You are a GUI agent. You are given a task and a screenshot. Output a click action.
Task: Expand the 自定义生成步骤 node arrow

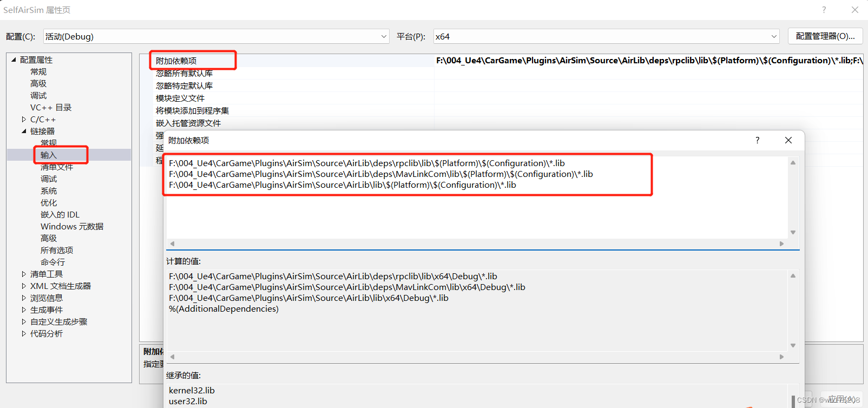pyautogui.click(x=24, y=321)
